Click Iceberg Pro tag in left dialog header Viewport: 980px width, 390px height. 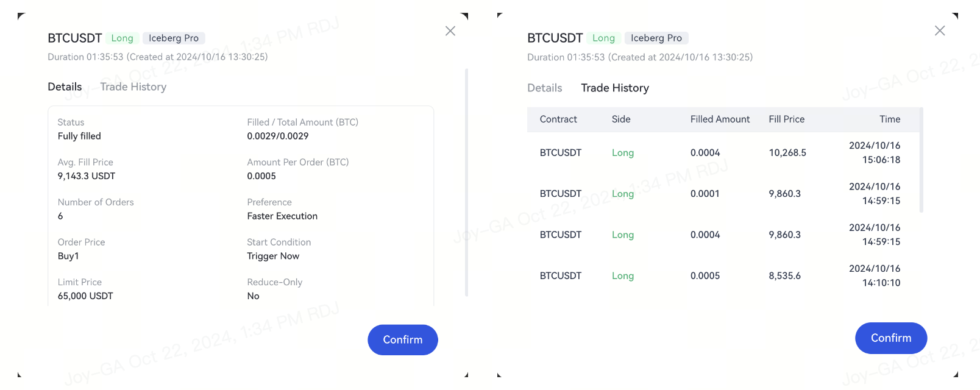click(x=173, y=38)
